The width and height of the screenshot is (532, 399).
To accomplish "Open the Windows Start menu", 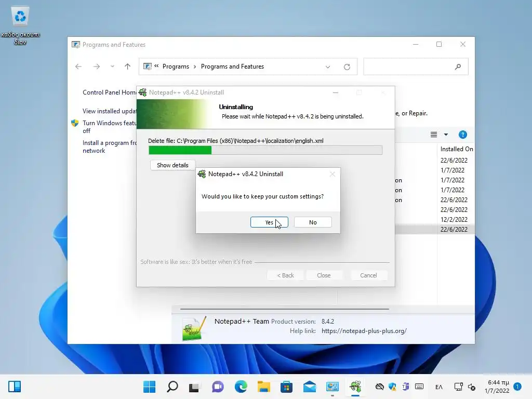I will coord(149,387).
